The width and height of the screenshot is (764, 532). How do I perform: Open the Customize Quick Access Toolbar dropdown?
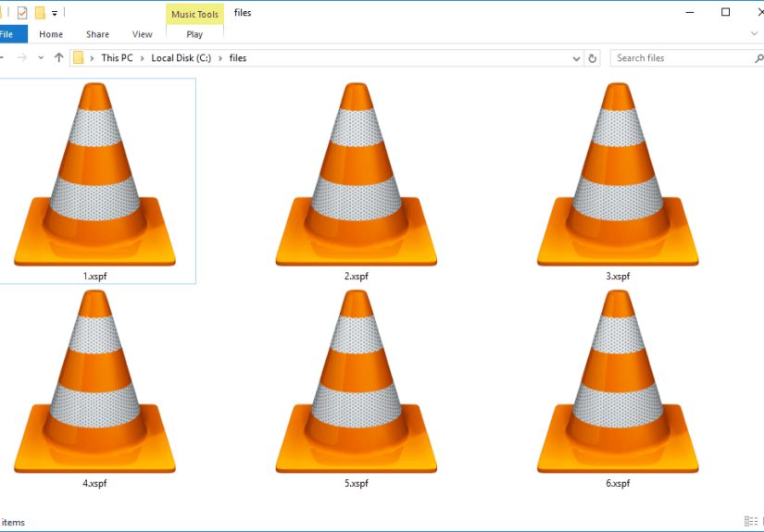55,13
